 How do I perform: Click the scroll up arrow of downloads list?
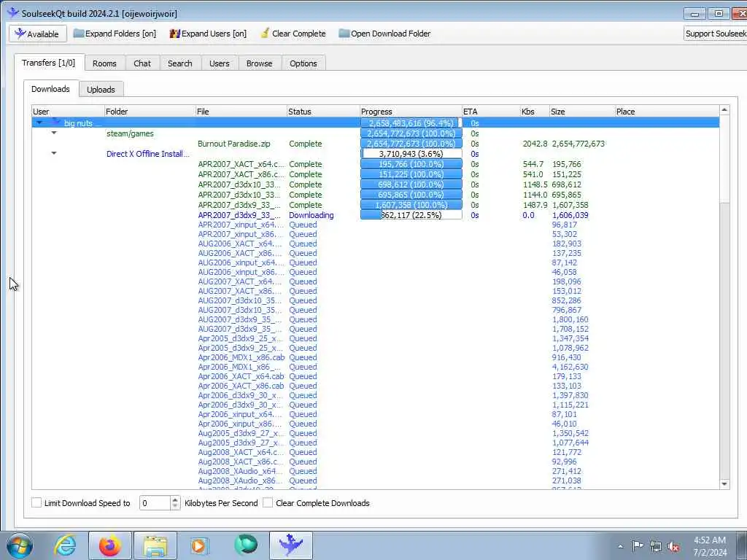tap(724, 110)
